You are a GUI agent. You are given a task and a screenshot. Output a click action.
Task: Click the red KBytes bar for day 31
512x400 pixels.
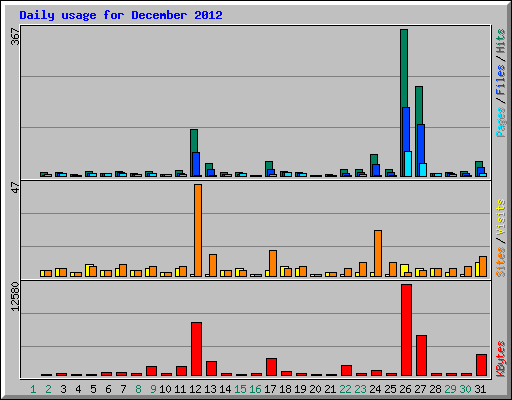(x=482, y=365)
